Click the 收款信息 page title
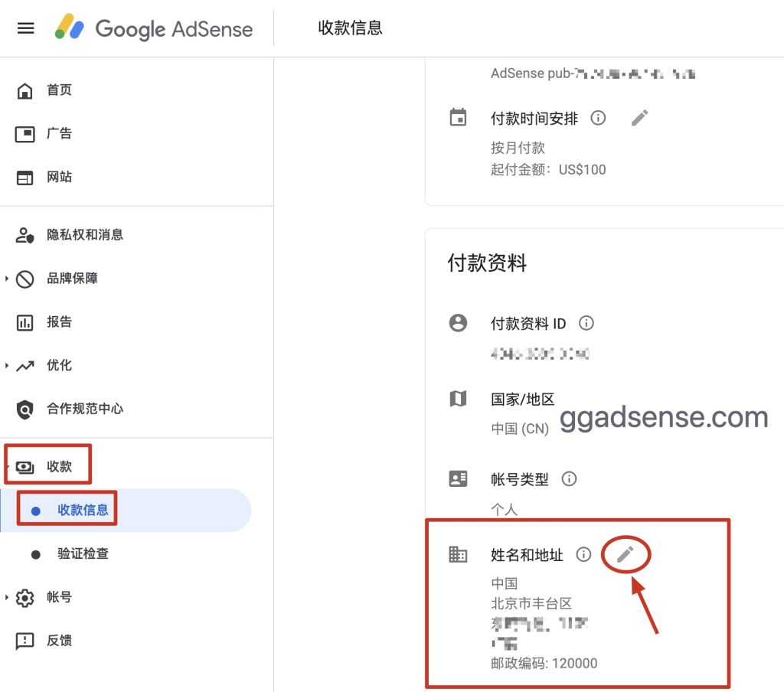This screenshot has height=692, width=784. (x=350, y=28)
